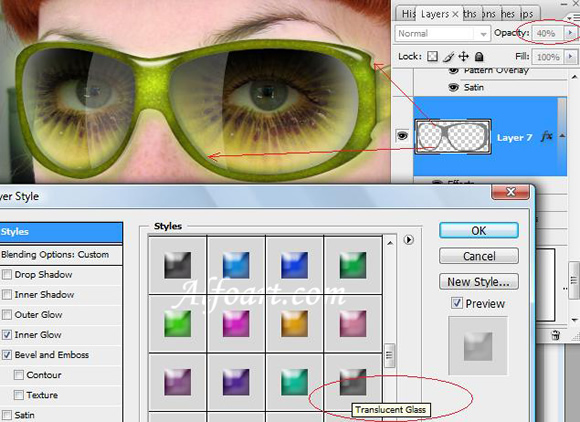
Task: Apply the dark gray glass style swatch
Action: [178, 265]
